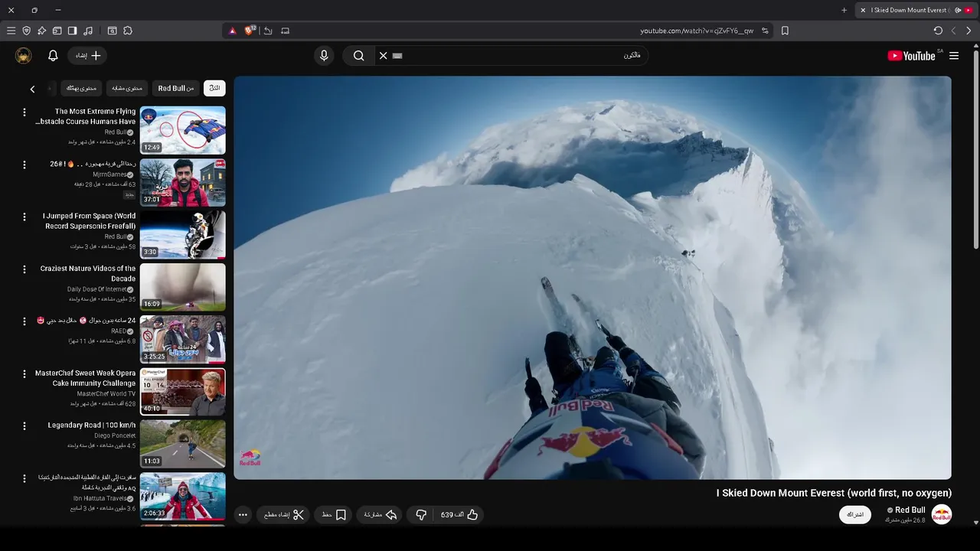Open the Brave Wallet icon
This screenshot has height=551, width=980.
coord(57,31)
